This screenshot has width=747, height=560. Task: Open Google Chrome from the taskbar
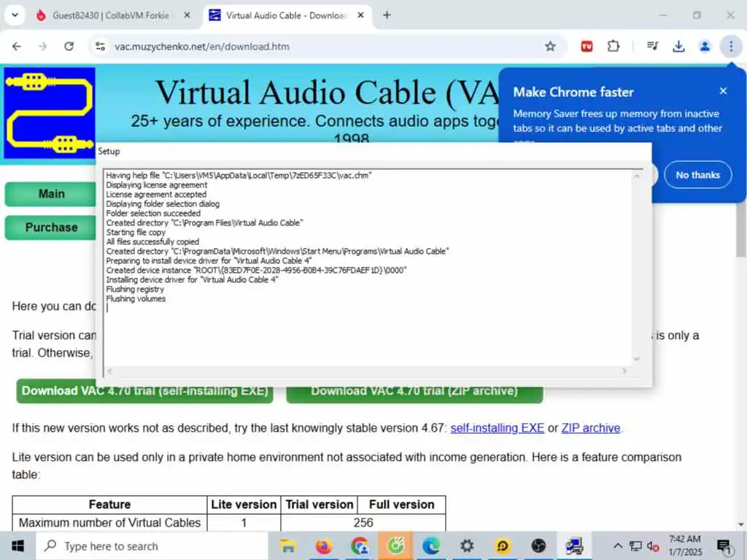360,545
